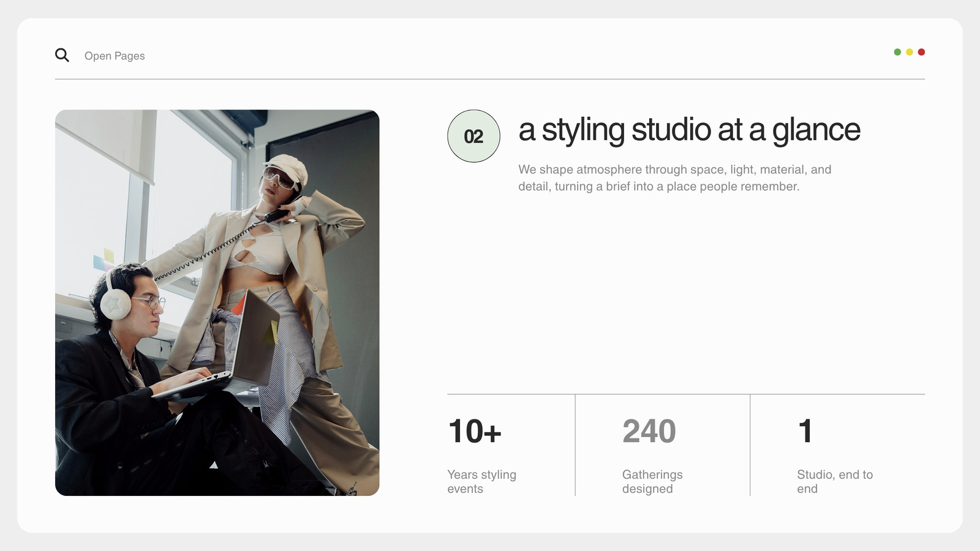Click the number 1 statistic

[x=805, y=431]
